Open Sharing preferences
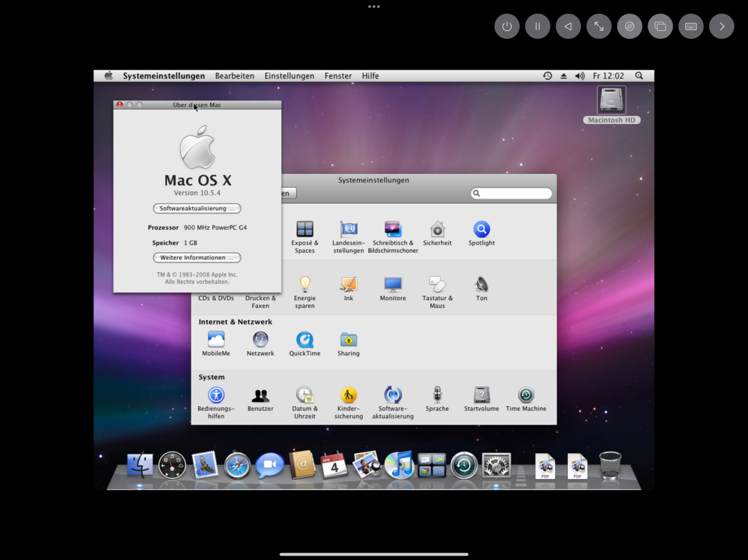The width and height of the screenshot is (748, 560). [x=348, y=344]
